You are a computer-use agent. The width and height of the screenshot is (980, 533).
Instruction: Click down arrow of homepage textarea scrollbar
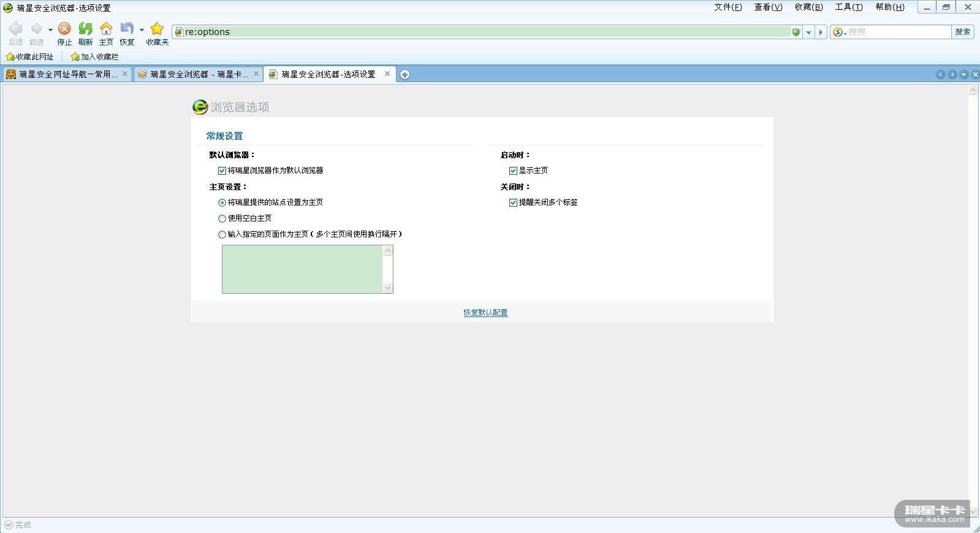pos(387,288)
